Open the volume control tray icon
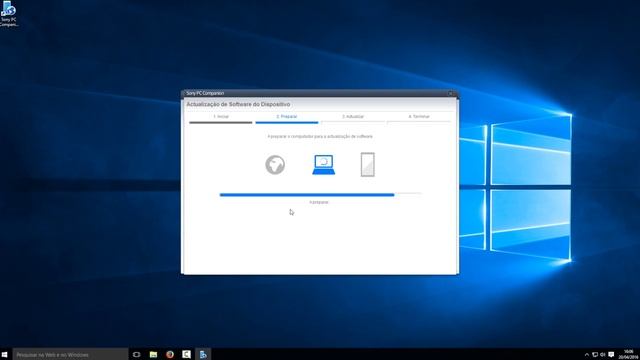The height and width of the screenshot is (360, 640). pos(602,355)
